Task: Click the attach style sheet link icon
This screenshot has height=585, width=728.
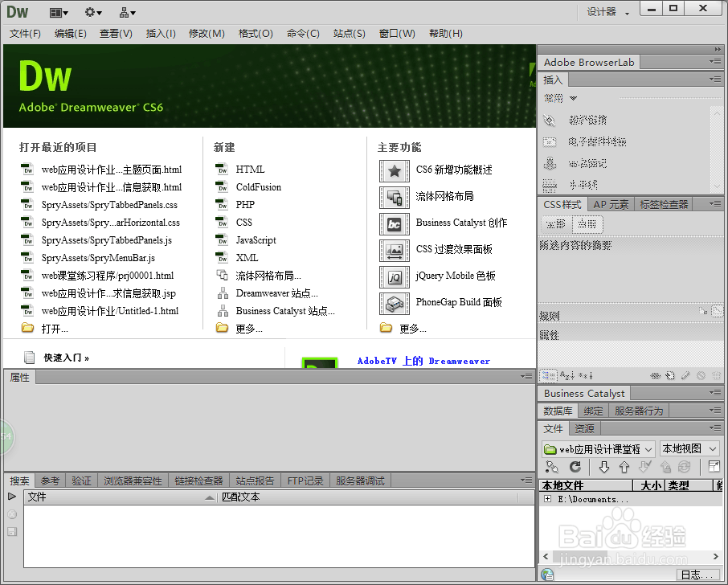Action: coord(655,375)
